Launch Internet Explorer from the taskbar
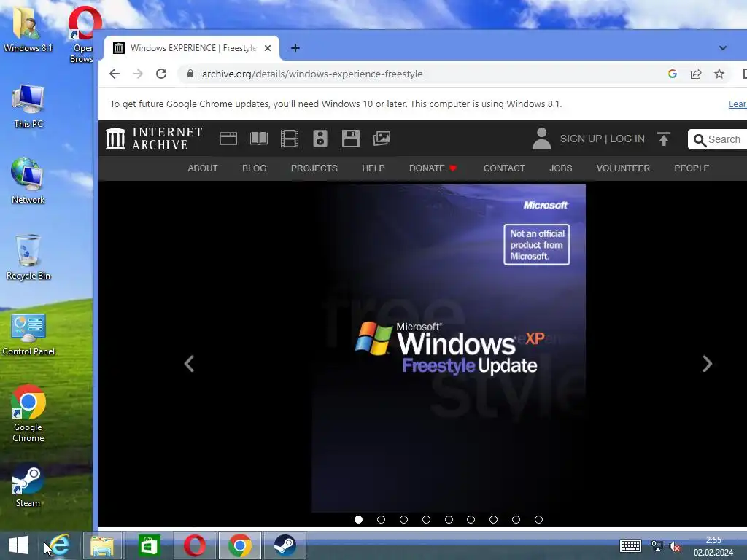The image size is (747, 560). (x=59, y=545)
